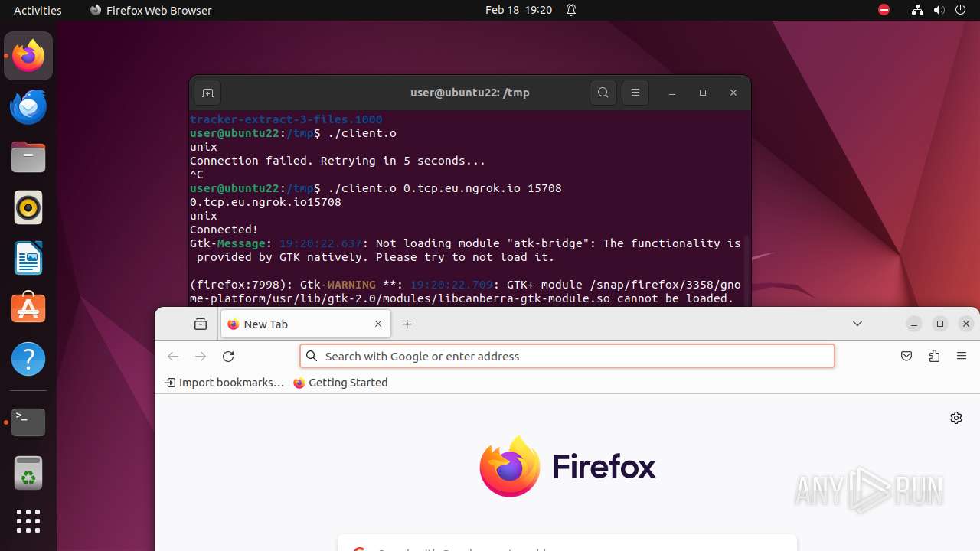Image resolution: width=980 pixels, height=551 pixels.
Task: Click Firefox logo on new tab page
Action: click(x=567, y=466)
